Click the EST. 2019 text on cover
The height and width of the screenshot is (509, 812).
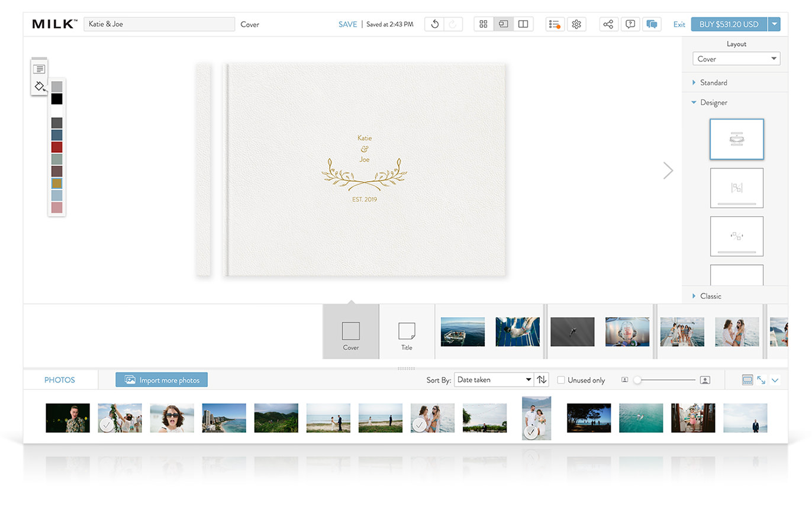pyautogui.click(x=365, y=199)
